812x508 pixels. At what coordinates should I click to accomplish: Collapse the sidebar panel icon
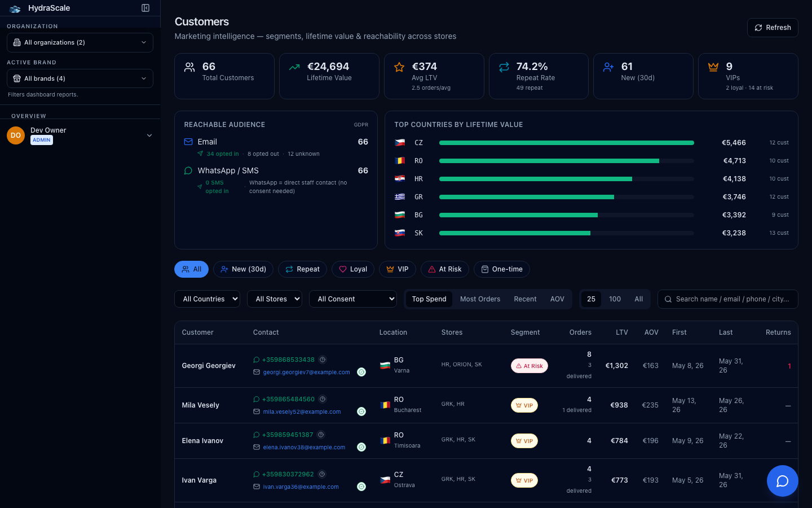(145, 8)
